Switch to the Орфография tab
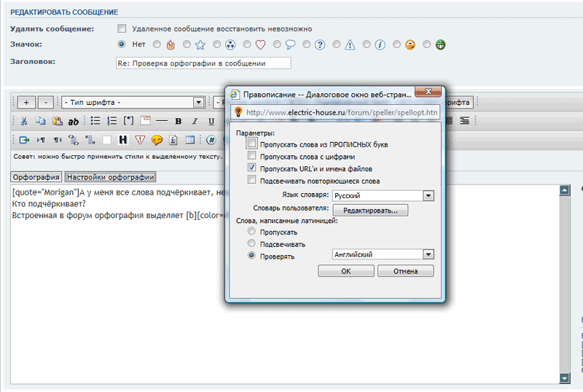Image resolution: width=583 pixels, height=392 pixels. click(x=36, y=177)
